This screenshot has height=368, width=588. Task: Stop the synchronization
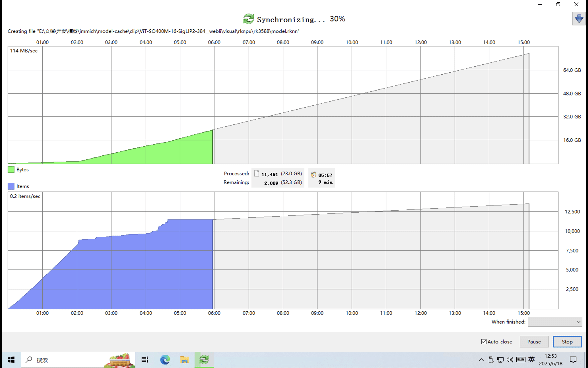pyautogui.click(x=567, y=342)
